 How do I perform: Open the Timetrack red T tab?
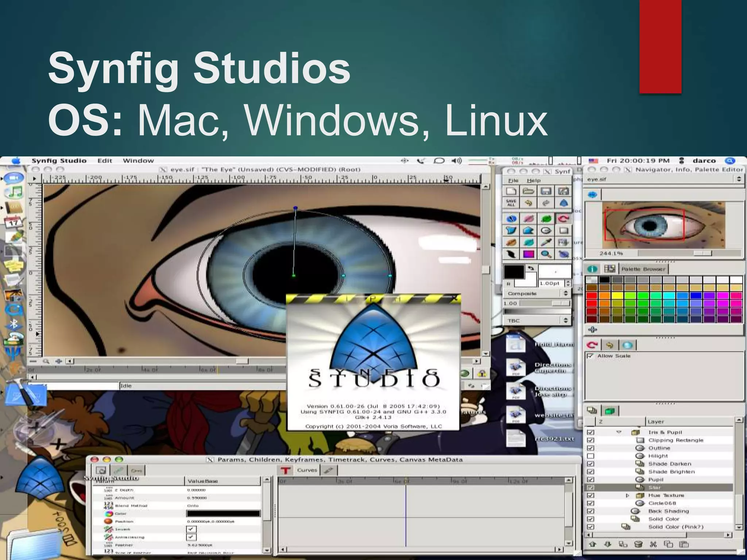[286, 470]
